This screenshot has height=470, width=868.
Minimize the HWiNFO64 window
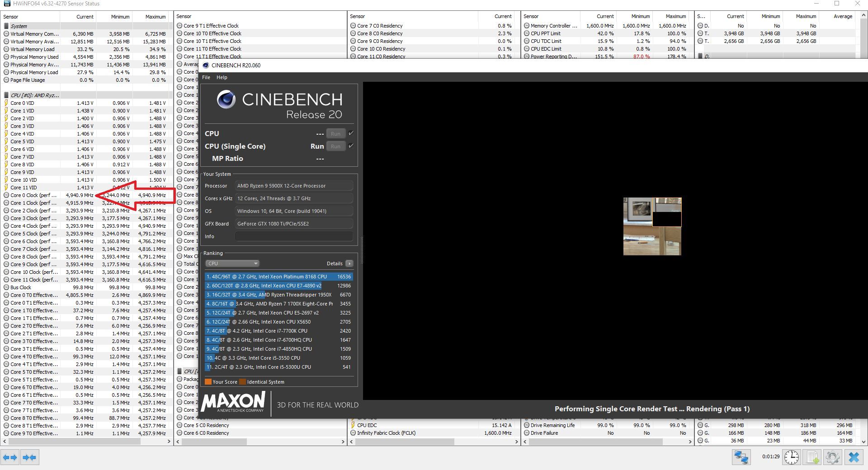click(x=816, y=4)
